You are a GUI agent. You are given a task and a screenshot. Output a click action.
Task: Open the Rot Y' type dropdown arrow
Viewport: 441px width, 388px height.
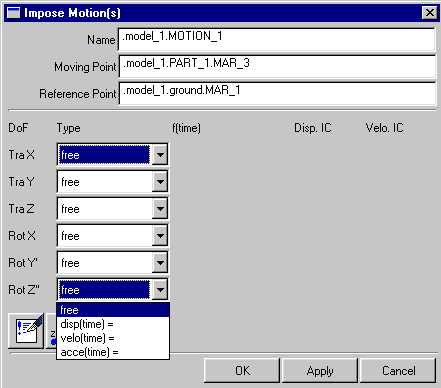click(160, 263)
